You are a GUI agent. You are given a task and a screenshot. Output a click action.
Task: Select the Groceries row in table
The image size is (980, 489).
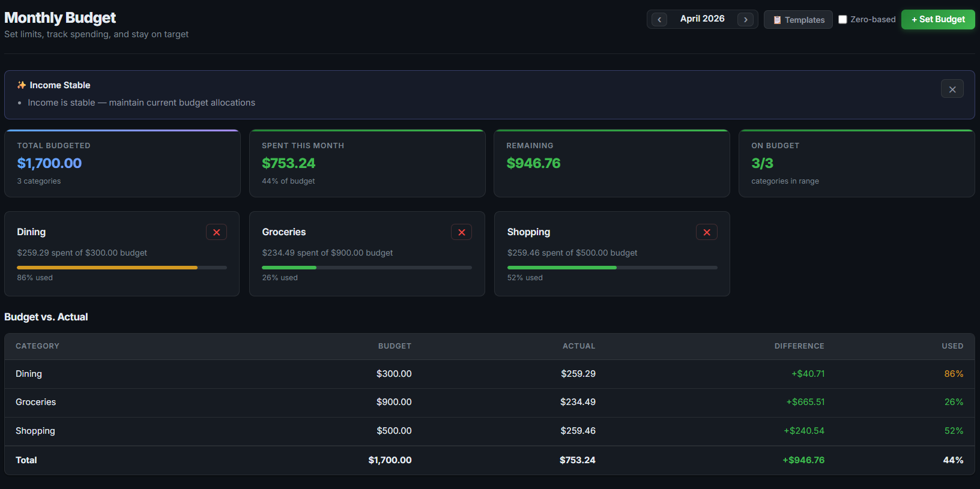(x=489, y=403)
